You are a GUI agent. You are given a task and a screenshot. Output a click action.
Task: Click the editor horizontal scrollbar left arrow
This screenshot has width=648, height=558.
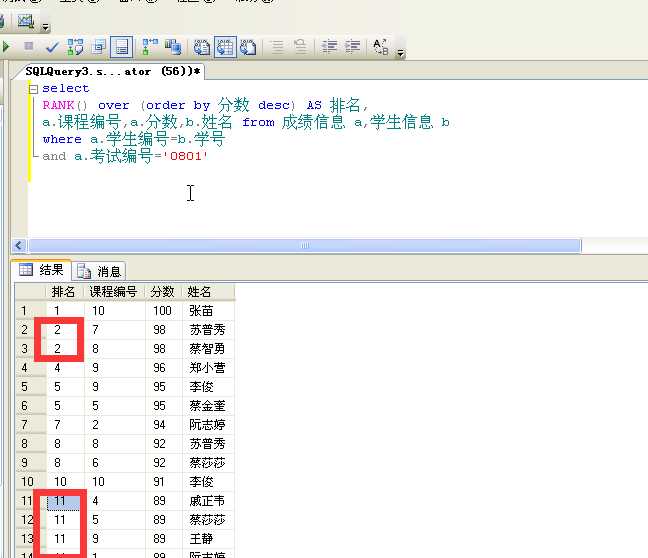point(19,246)
